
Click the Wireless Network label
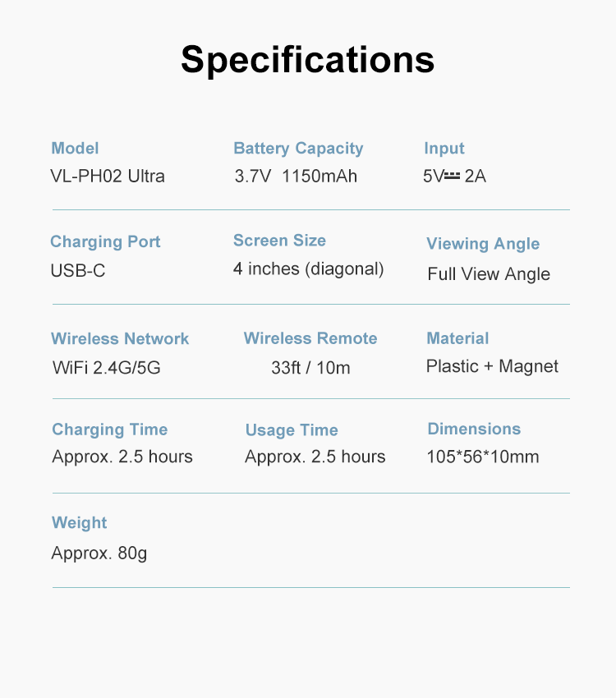[x=120, y=339]
